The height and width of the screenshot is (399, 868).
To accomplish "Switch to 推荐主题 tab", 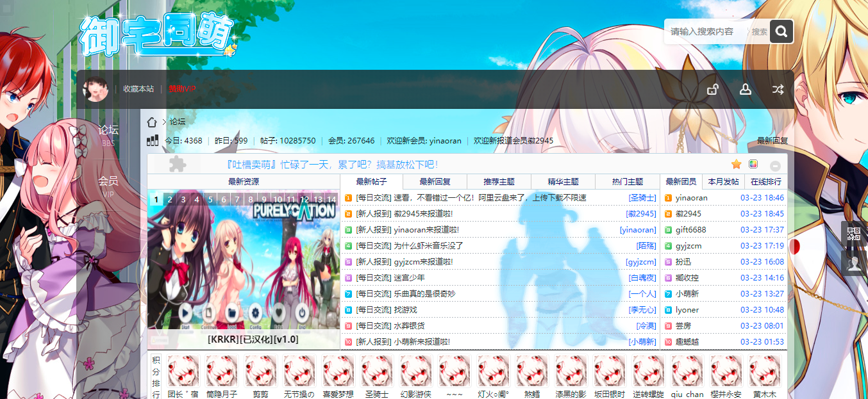I will click(499, 182).
